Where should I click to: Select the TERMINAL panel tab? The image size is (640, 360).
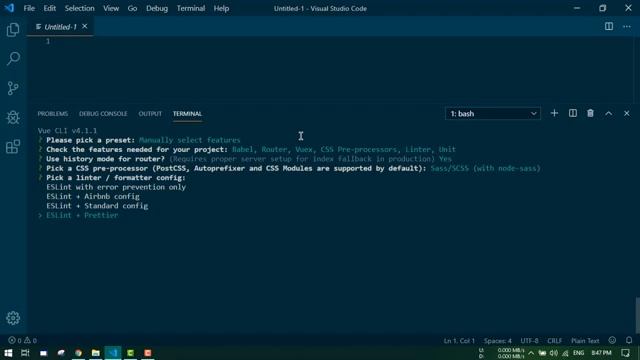coord(187,113)
